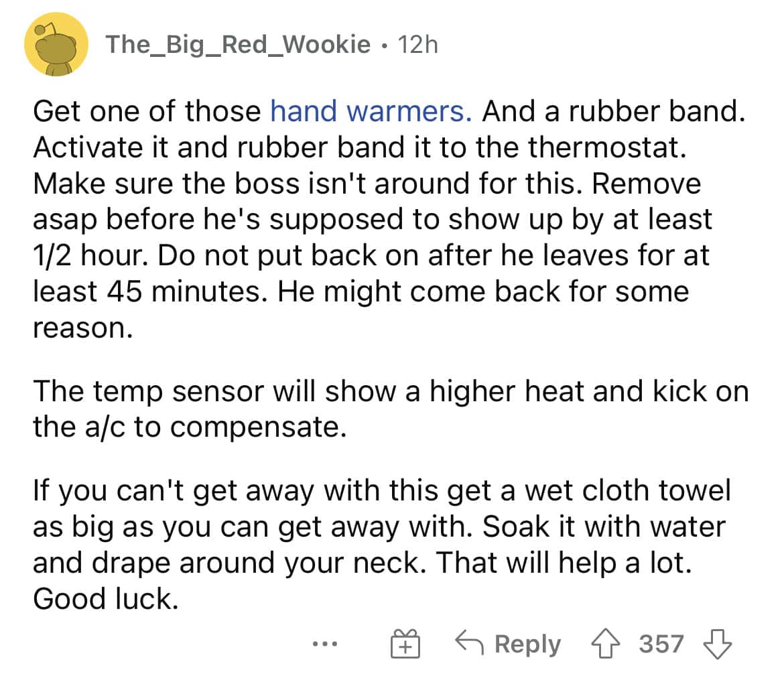This screenshot has height=680, width=784.
Task: Click the paragraph starting 'The temp sensor'
Action: (x=391, y=409)
